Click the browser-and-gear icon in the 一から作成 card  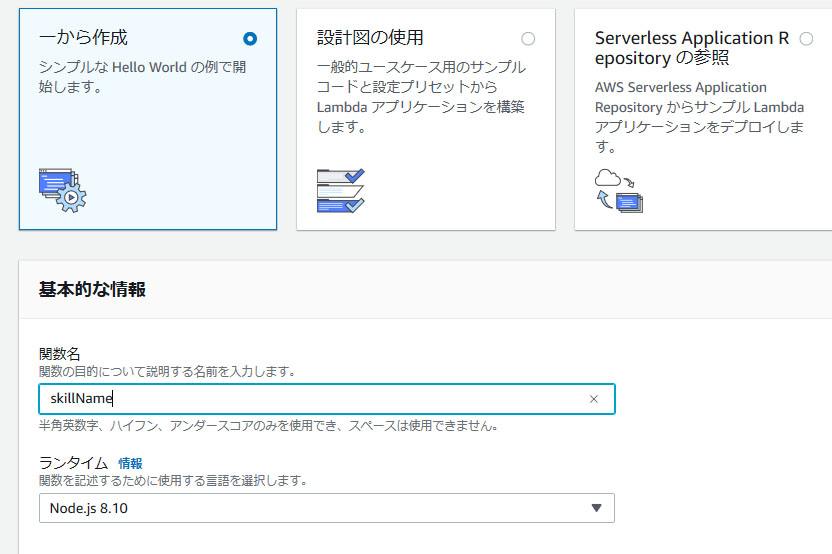pyautogui.click(x=62, y=190)
